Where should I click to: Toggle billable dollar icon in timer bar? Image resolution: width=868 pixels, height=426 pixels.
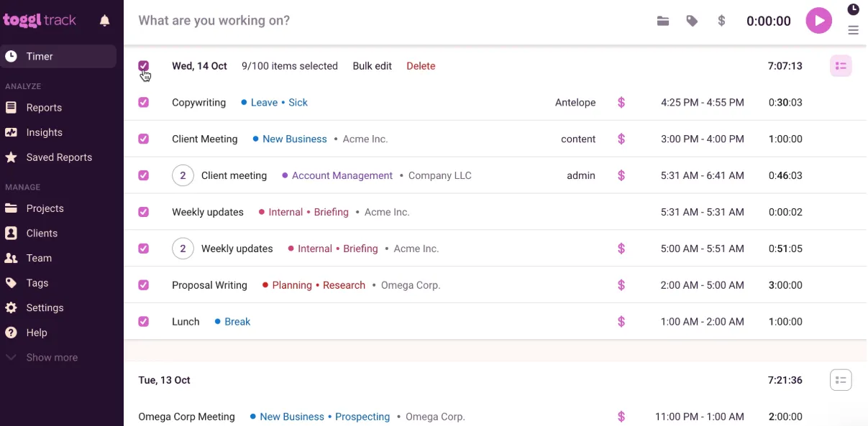coord(721,21)
